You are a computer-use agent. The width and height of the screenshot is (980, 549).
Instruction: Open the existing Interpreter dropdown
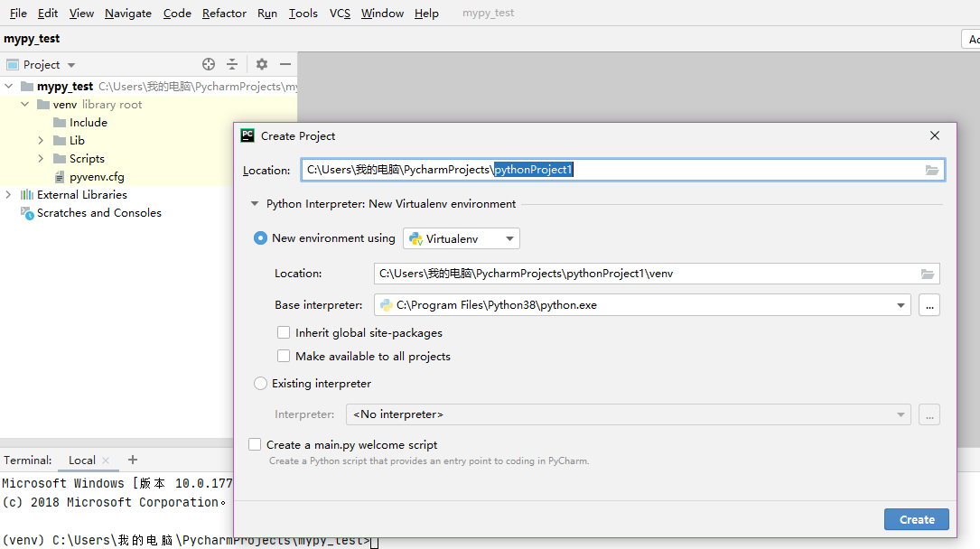tap(628, 414)
